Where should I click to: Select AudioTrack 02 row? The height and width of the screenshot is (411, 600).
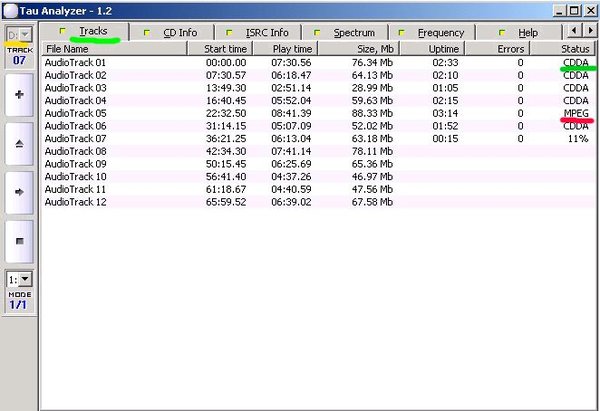click(318, 75)
